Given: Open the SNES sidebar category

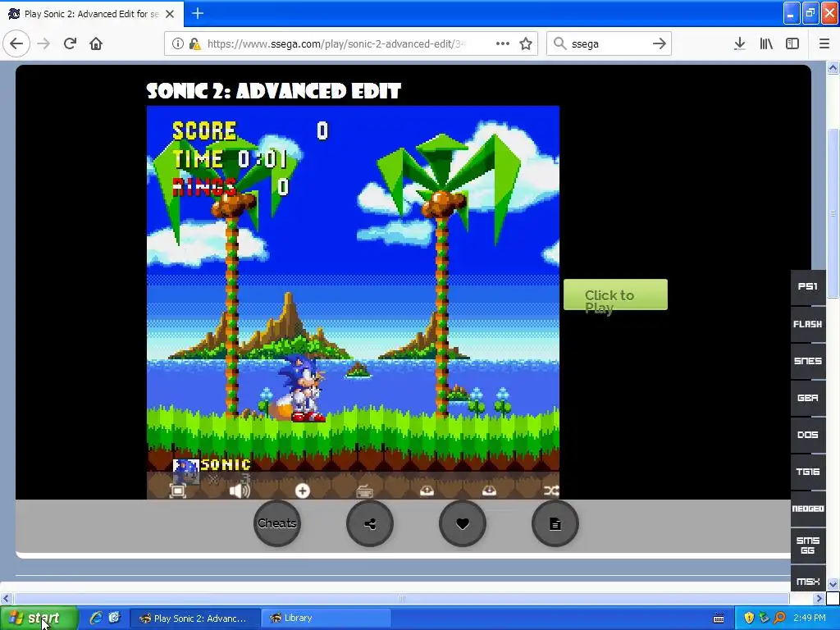Looking at the screenshot, I should pos(808,361).
